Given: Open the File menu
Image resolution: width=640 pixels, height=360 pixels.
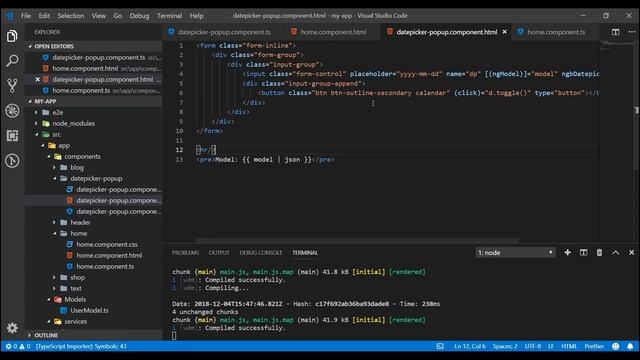Looking at the screenshot, I should tap(26, 16).
